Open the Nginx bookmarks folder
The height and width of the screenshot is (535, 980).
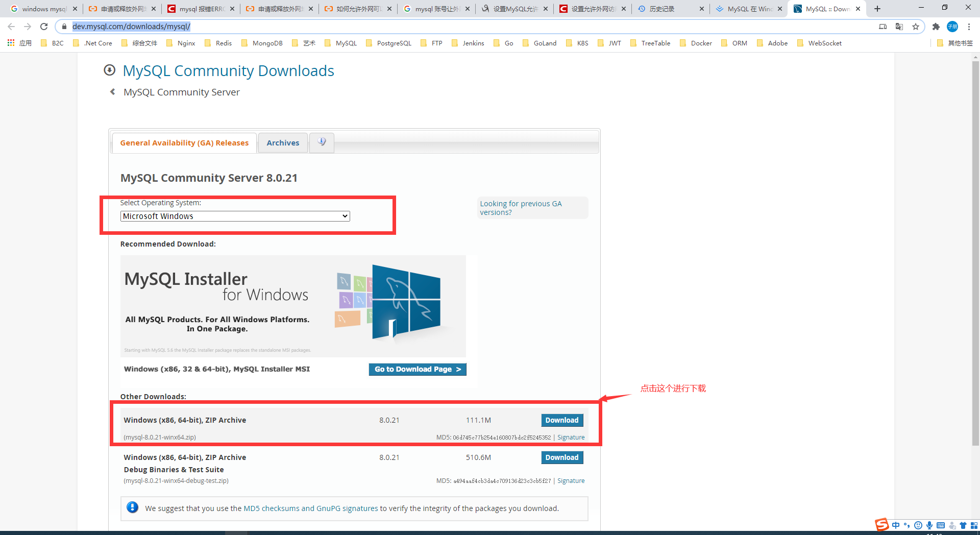coord(181,43)
